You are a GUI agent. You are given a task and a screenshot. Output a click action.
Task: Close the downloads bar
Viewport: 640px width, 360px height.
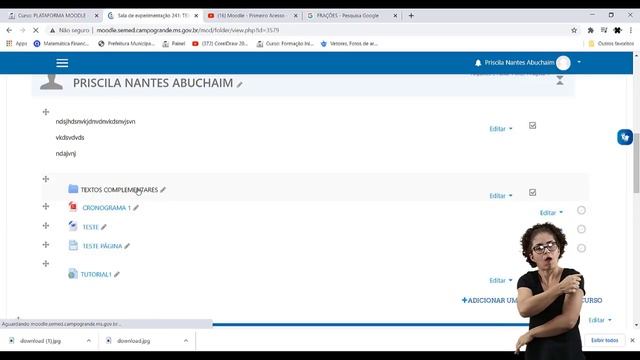[x=632, y=340]
